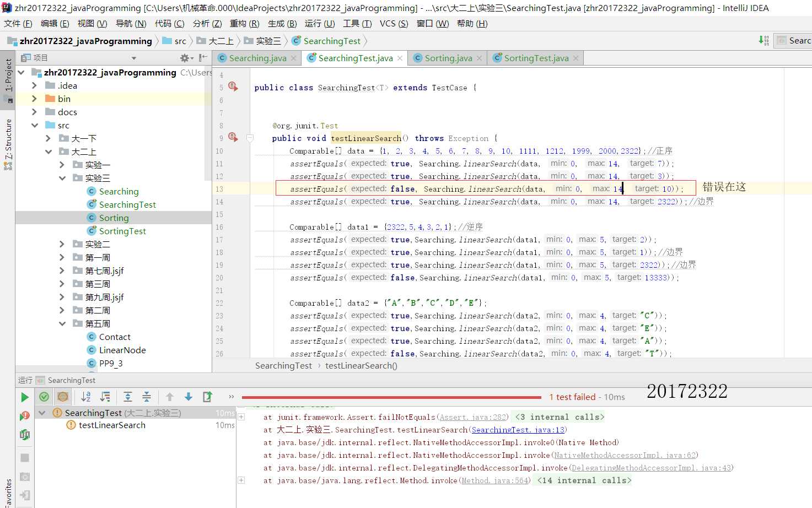Open the Method.java:564 stack trace link
Image resolution: width=812 pixels, height=508 pixels.
[x=495, y=480]
